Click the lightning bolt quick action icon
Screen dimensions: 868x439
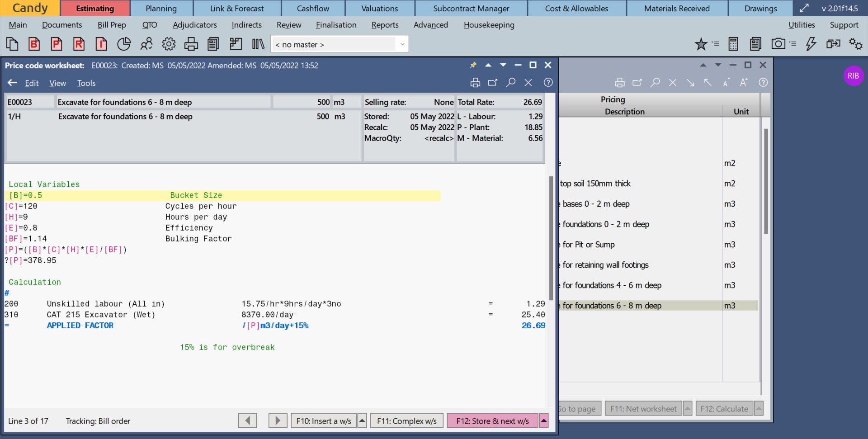(811, 44)
